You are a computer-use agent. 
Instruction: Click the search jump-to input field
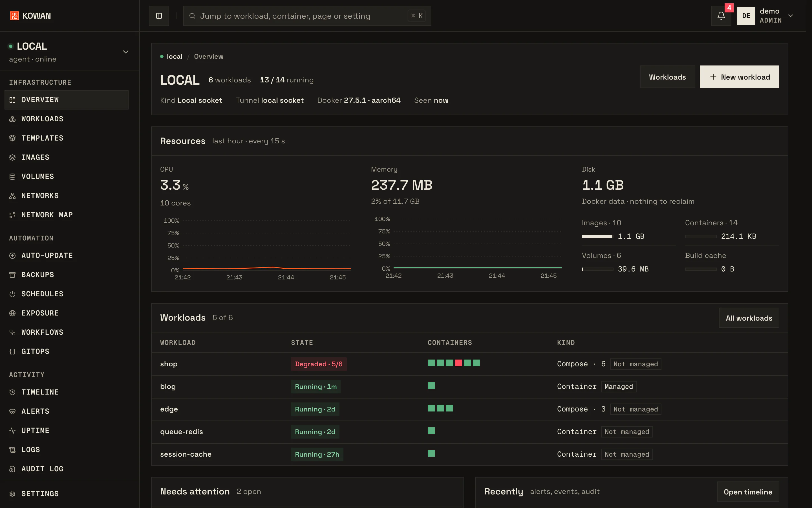307,16
